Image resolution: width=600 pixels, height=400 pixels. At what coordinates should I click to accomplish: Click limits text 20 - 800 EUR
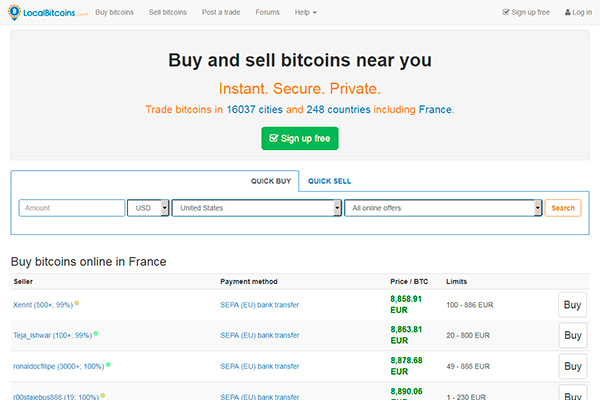[x=468, y=335]
